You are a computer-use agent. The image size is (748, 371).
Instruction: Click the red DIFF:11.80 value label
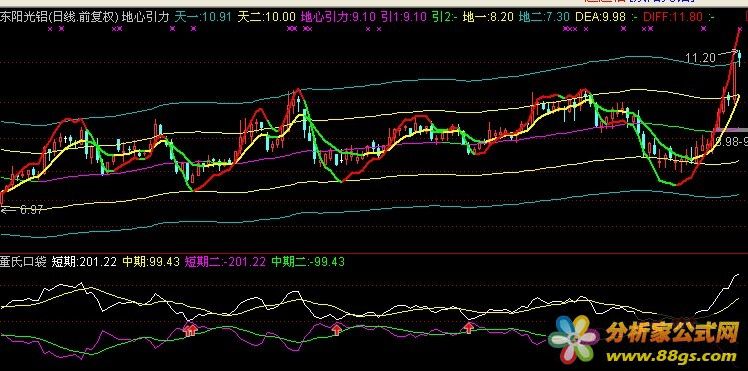673,18
